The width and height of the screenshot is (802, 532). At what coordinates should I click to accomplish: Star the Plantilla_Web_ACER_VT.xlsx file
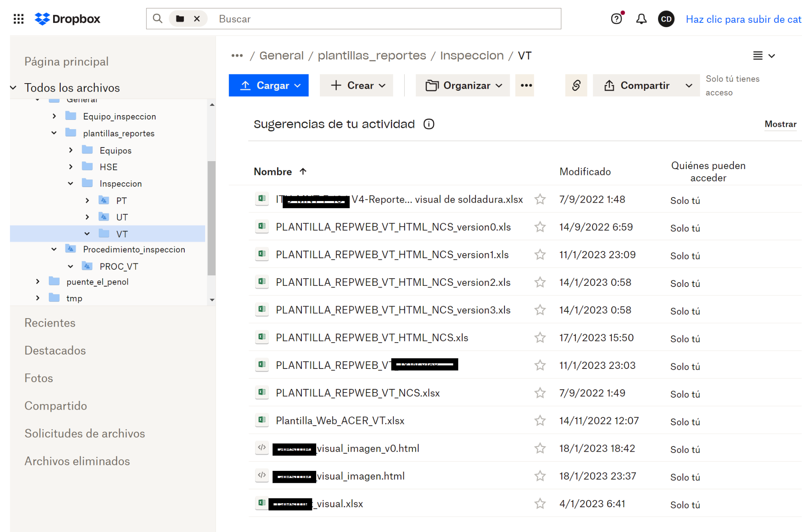click(x=540, y=420)
